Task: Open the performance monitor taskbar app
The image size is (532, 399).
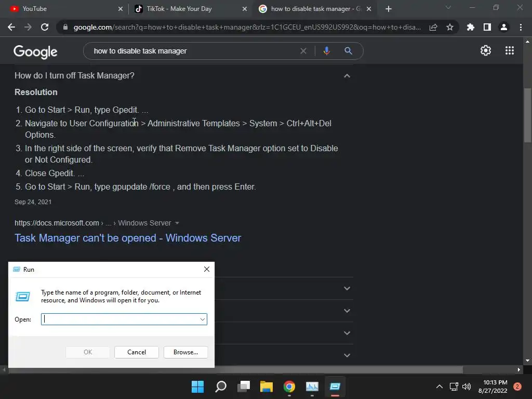Action: [312, 387]
